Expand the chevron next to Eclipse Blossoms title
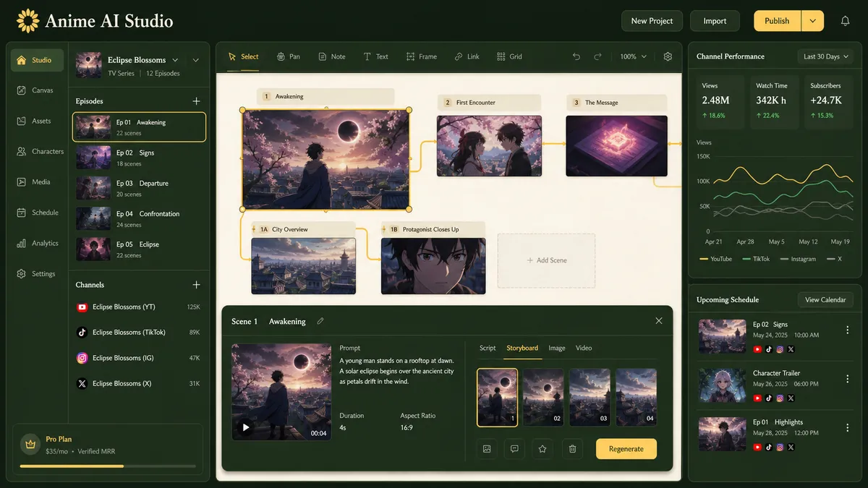Viewport: 868px width, 488px height. click(x=176, y=60)
